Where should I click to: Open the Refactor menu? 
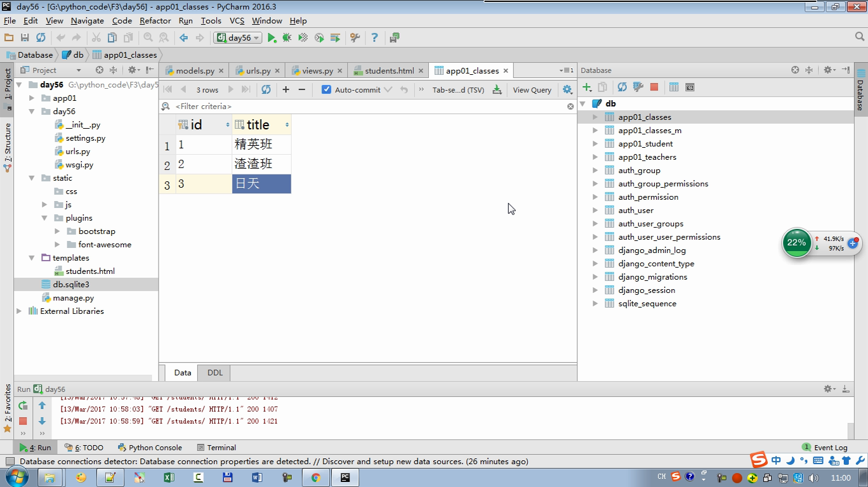(155, 21)
